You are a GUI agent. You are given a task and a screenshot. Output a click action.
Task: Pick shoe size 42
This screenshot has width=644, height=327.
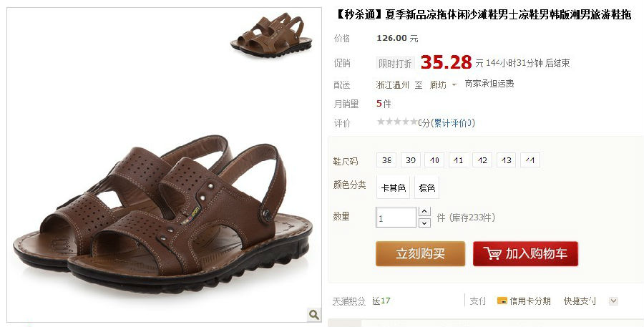[x=482, y=160]
